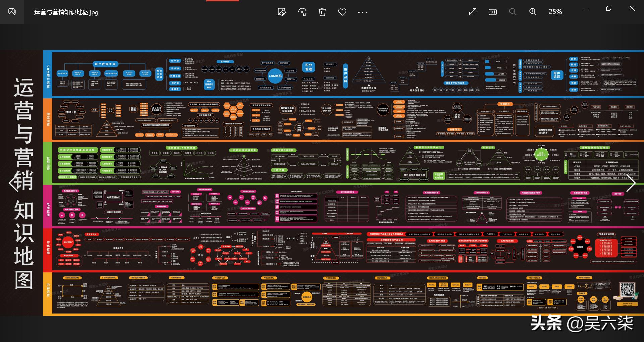Open the edit image tool
Screen dimensions: 644x342
coord(282,12)
